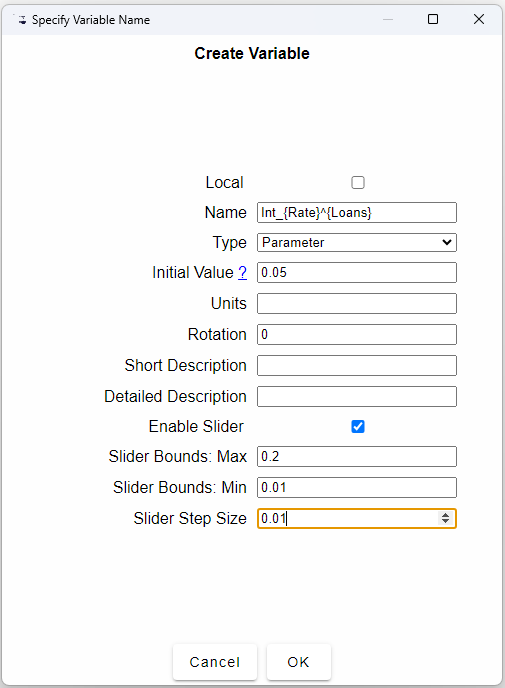Focus the Initial Value field containing 0.05
This screenshot has height=688, width=505.
[x=357, y=272]
